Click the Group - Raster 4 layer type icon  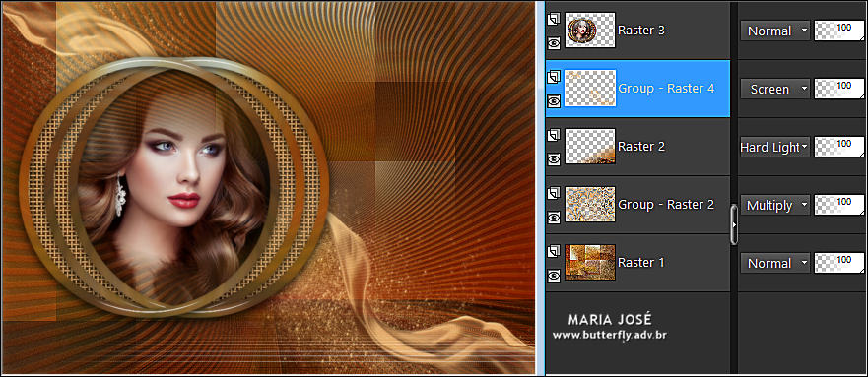(554, 78)
